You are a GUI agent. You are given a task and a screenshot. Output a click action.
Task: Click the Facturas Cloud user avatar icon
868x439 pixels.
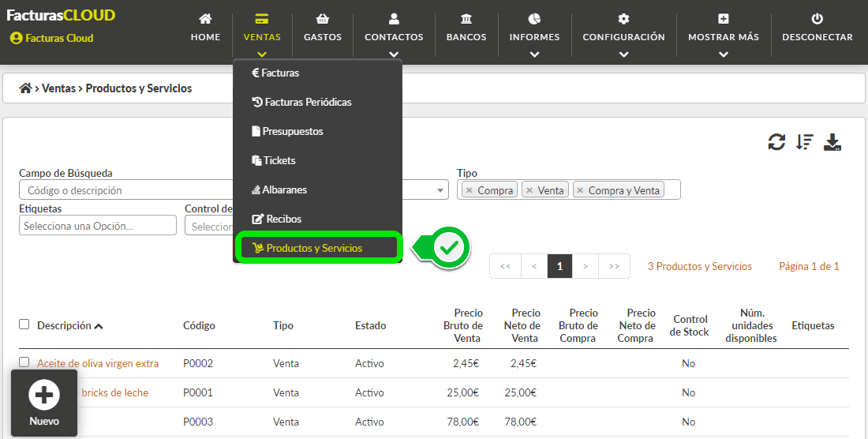[16, 38]
